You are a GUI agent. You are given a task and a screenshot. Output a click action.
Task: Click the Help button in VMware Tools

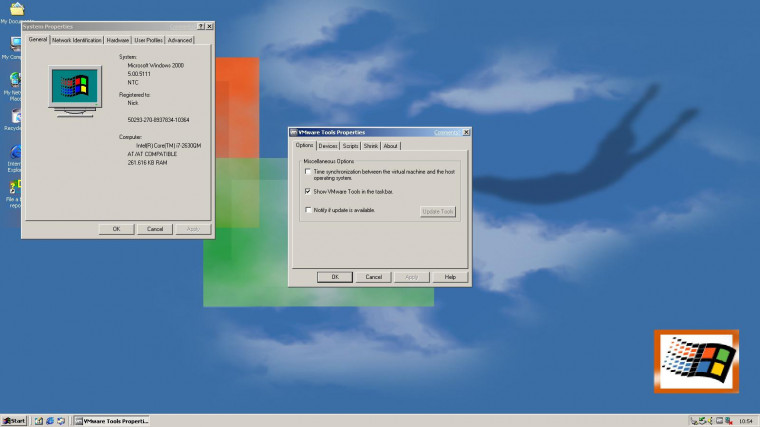tap(450, 277)
